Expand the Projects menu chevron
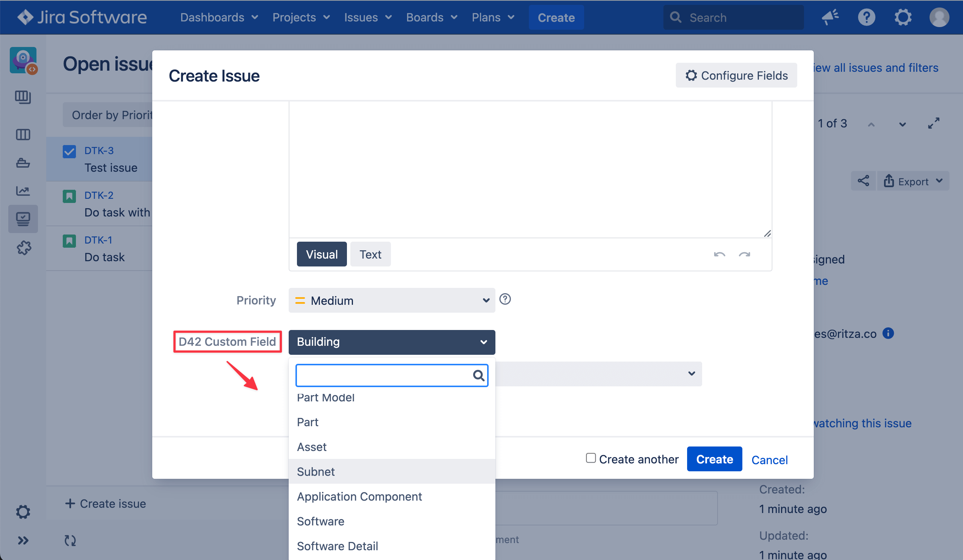 (327, 17)
